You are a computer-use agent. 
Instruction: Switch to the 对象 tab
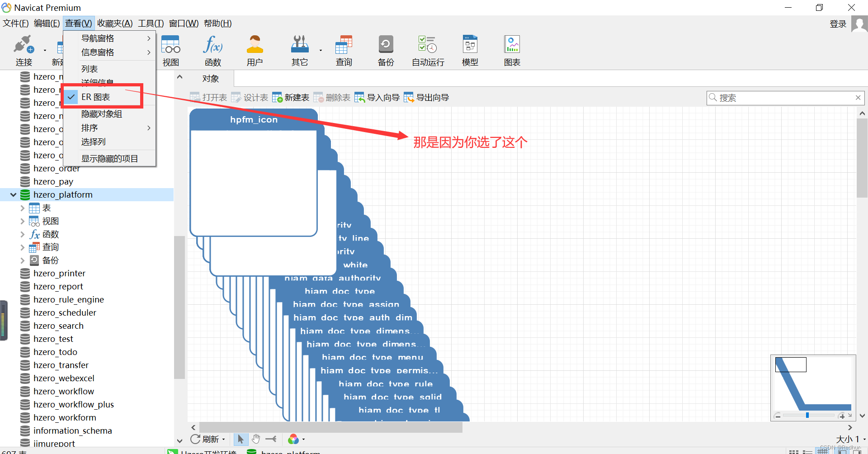pyautogui.click(x=211, y=79)
